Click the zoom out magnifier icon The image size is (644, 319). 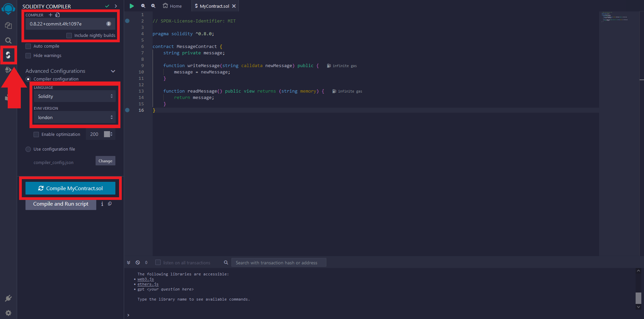tap(143, 6)
